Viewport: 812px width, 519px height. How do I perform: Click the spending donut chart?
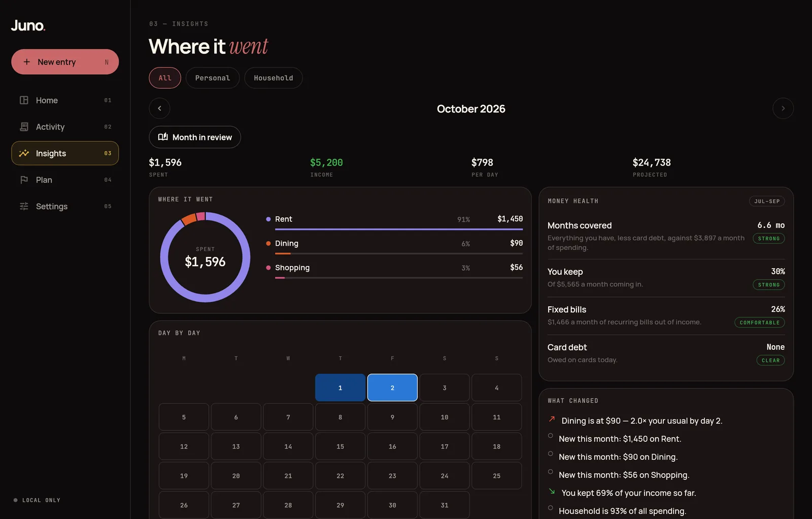[x=205, y=257]
